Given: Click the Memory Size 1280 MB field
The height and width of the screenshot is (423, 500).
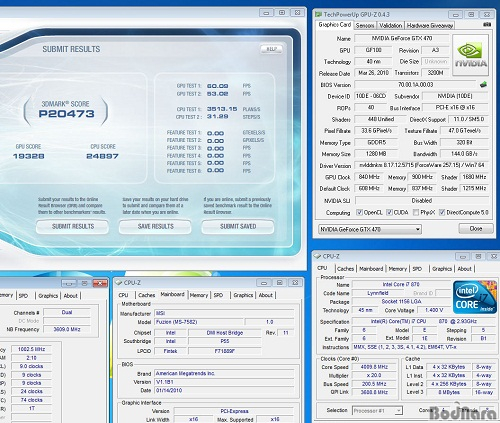Looking at the screenshot, I should pyautogui.click(x=376, y=154).
